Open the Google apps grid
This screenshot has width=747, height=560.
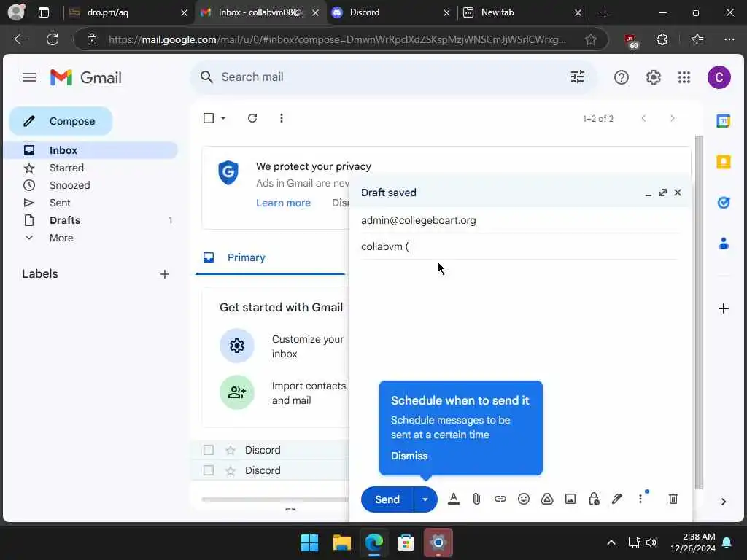[684, 77]
